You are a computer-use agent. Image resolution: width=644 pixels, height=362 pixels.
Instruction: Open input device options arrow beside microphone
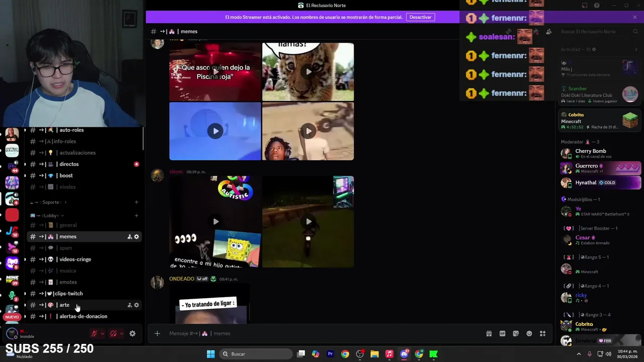click(x=103, y=333)
